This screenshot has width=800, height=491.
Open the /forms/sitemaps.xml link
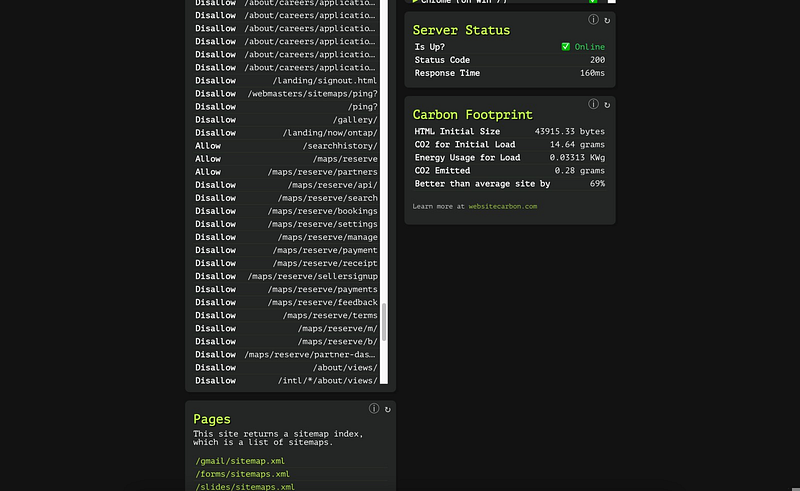[x=242, y=474]
